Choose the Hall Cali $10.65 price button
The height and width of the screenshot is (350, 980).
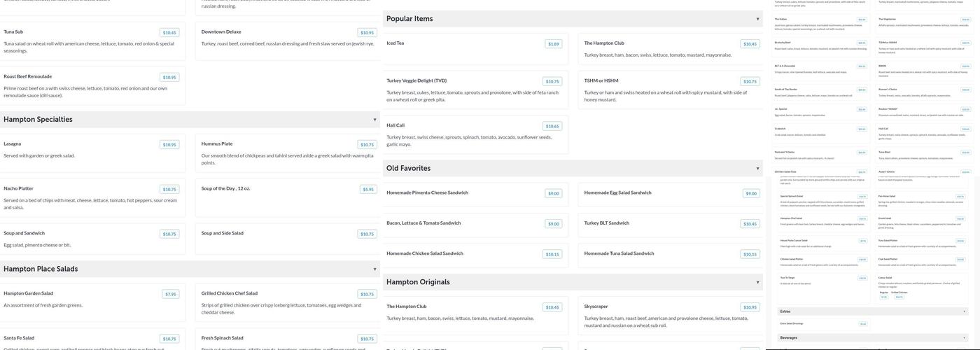(552, 127)
